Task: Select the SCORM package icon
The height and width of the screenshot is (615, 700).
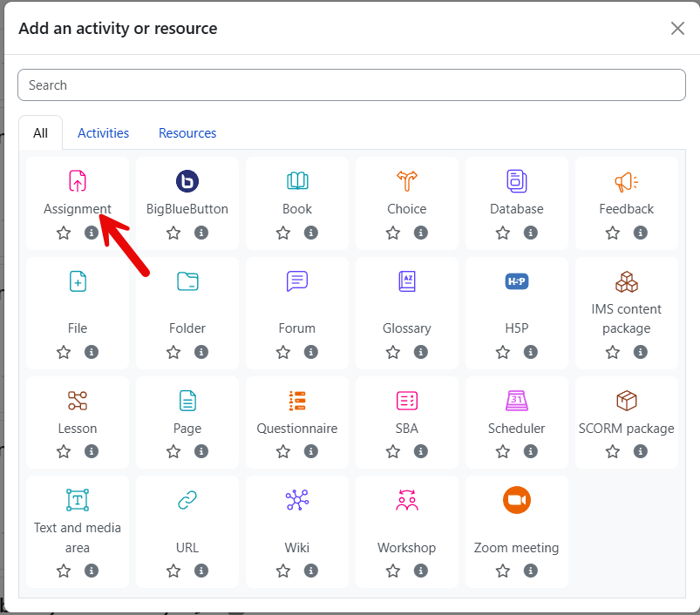Action: pos(627,401)
